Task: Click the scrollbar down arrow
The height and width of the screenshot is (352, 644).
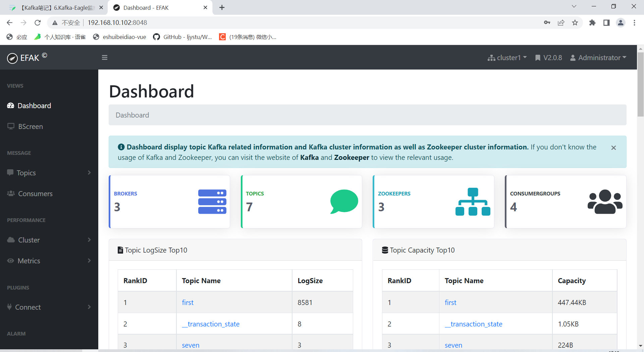Action: (x=641, y=345)
